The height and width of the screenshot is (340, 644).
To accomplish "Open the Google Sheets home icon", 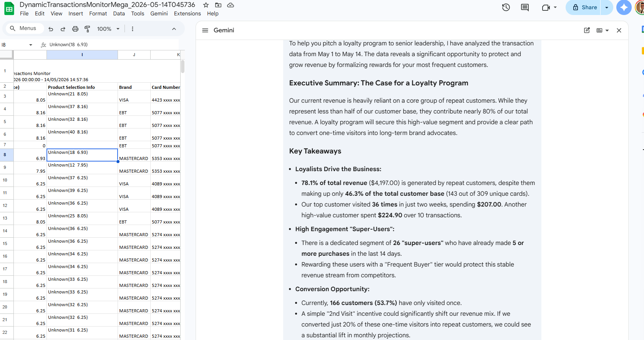I will click(x=9, y=8).
